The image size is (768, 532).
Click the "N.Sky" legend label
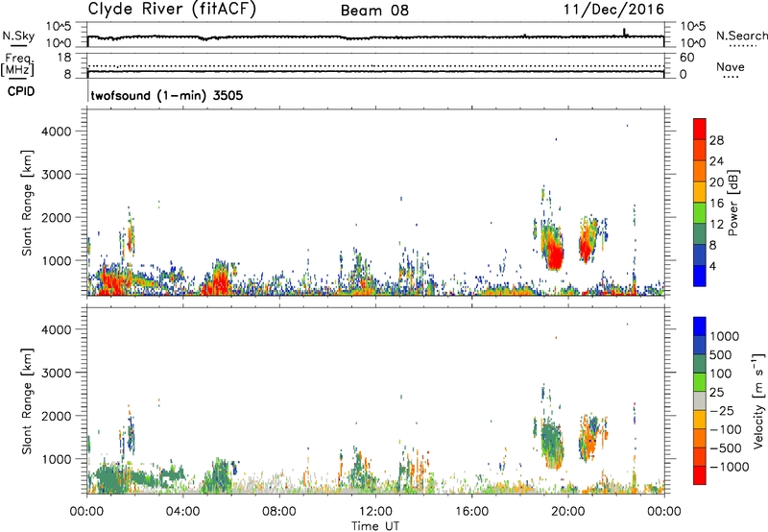[x=18, y=36]
